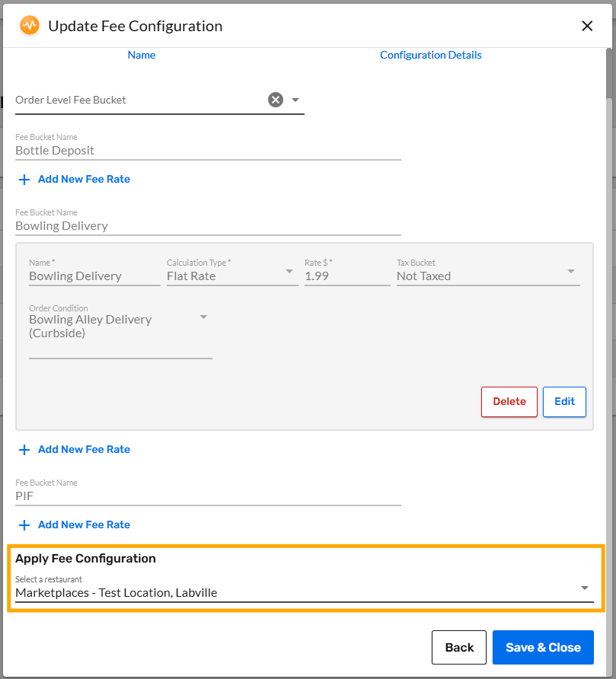Switch to the Configuration Details tab

(x=430, y=55)
